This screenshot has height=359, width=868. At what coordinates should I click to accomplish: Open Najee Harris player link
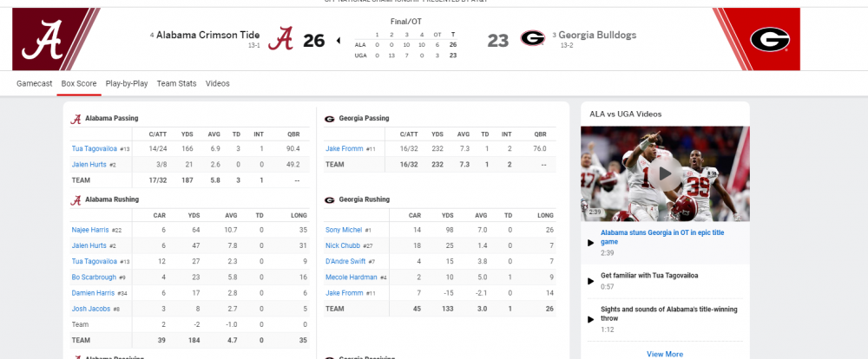click(90, 230)
